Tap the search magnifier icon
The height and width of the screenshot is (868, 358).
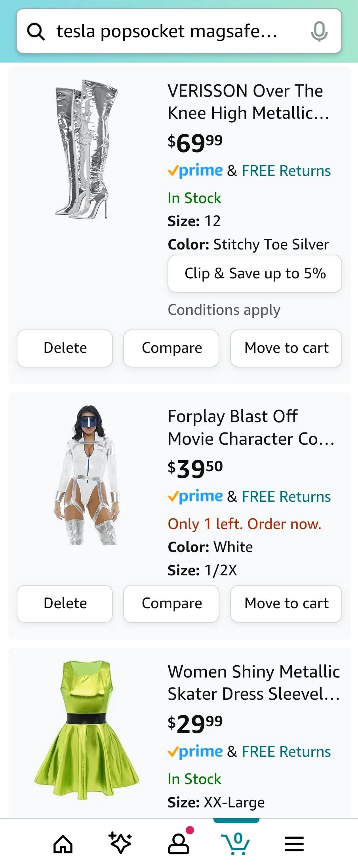tap(36, 32)
